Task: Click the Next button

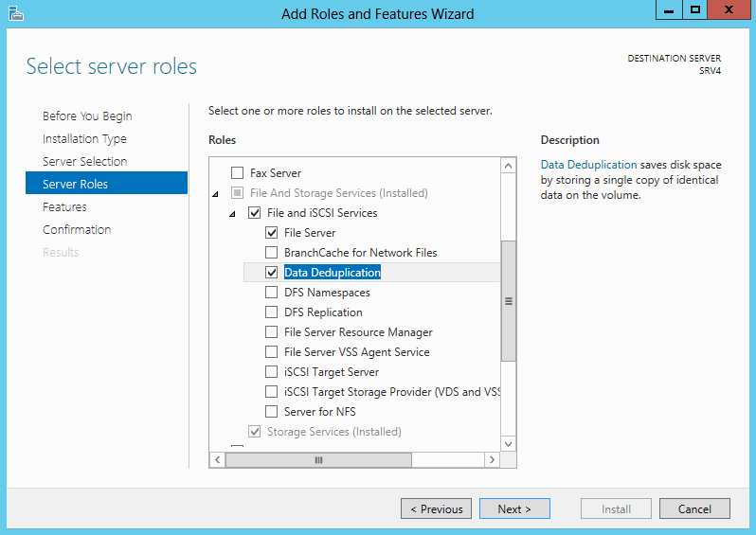Action: click(x=514, y=508)
